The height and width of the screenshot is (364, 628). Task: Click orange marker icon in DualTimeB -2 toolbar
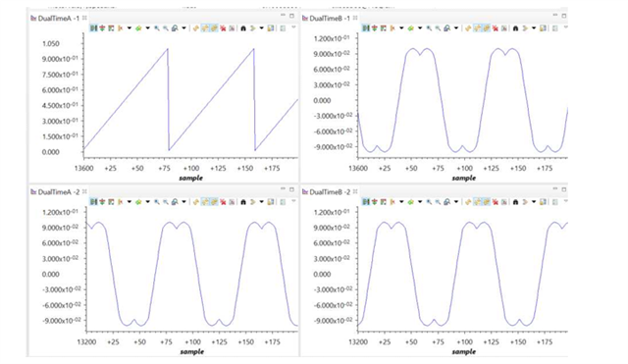coord(392,201)
